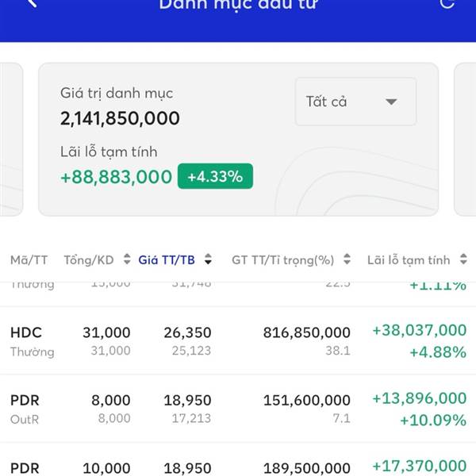
Task: Select HDC weight 38.1
Action: pyautogui.click(x=338, y=351)
